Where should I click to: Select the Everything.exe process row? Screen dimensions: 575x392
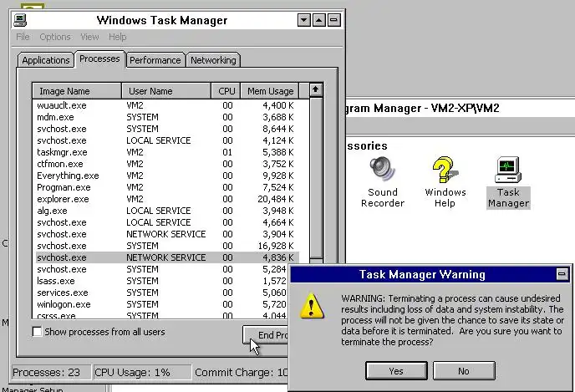[x=167, y=176]
